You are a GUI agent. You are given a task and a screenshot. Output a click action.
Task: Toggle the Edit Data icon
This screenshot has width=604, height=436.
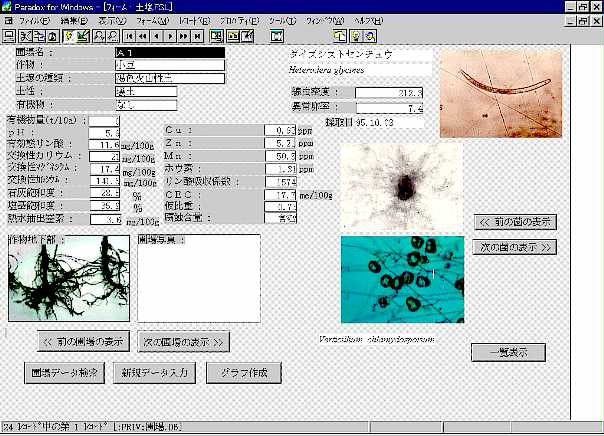(247, 36)
